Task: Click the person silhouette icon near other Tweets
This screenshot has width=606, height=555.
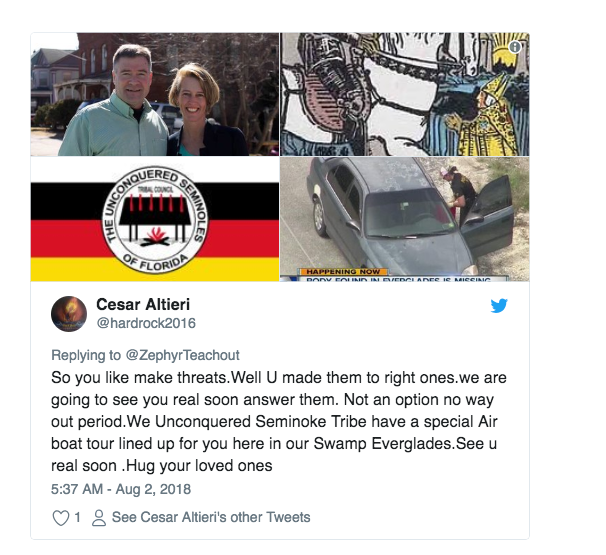Action: [99, 518]
